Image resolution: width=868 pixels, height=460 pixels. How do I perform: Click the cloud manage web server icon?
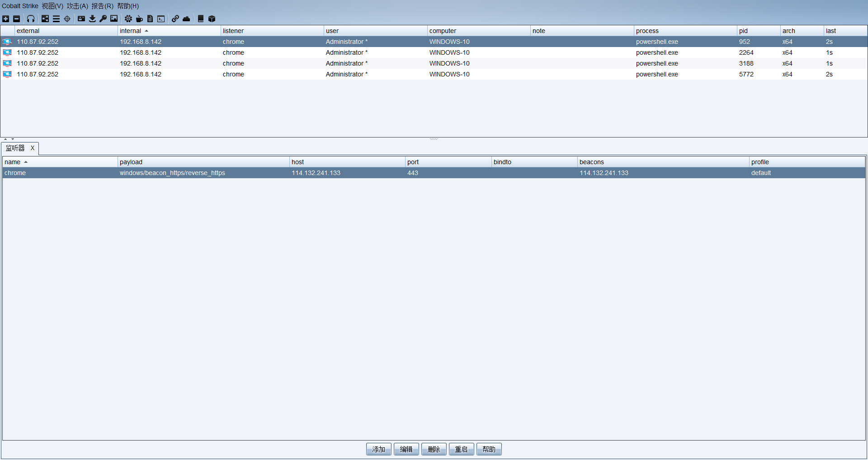(186, 19)
